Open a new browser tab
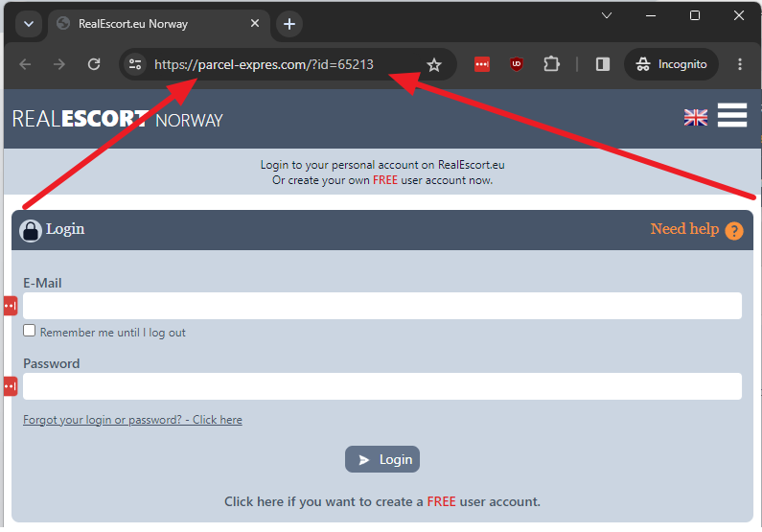Viewport: 762px width, 532px height. click(x=289, y=24)
